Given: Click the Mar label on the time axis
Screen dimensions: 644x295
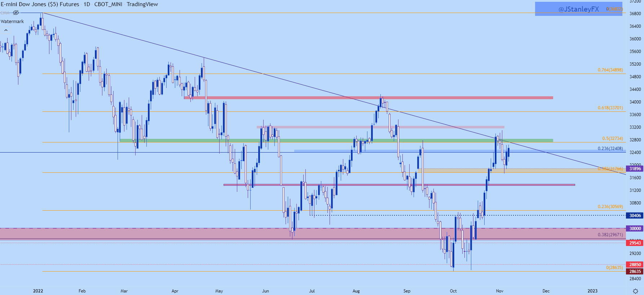Looking at the screenshot, I should click(124, 291).
